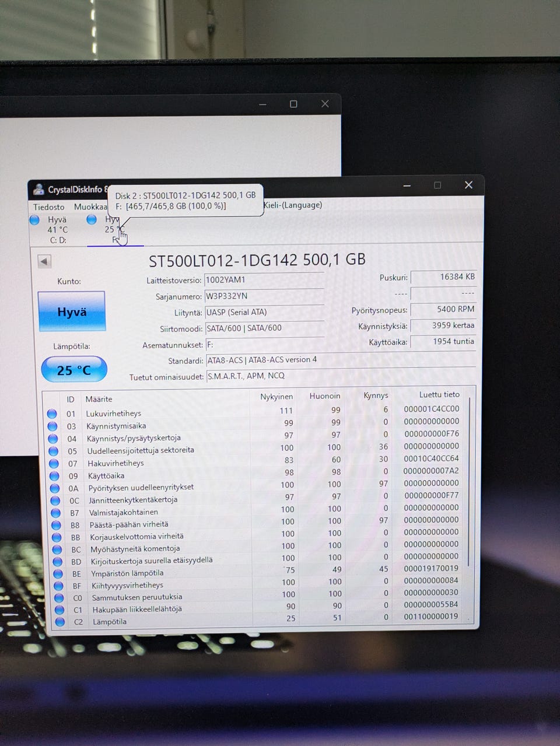Click the status dot of Hakupään liikkeellelähtöjä row
The width and height of the screenshot is (560, 746).
click(x=60, y=610)
